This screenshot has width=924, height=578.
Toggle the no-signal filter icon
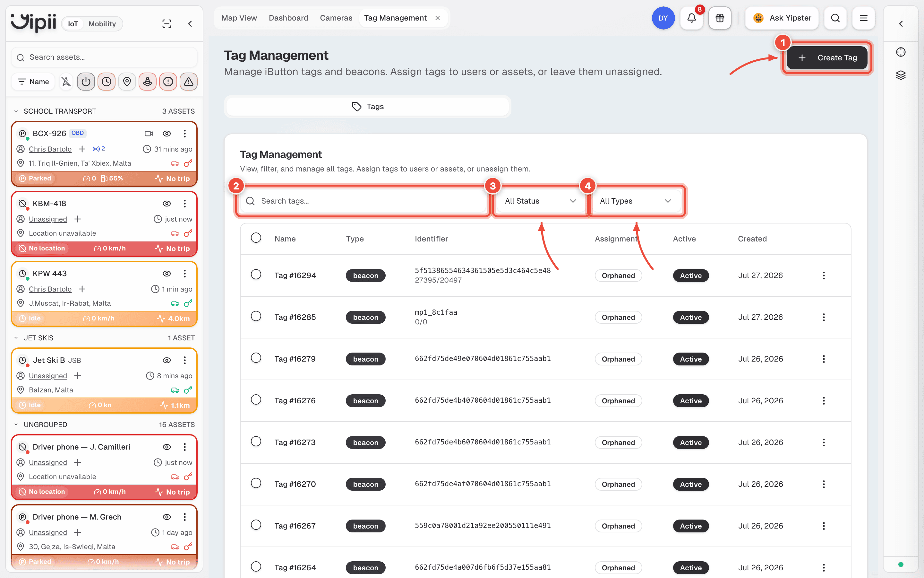[66, 82]
